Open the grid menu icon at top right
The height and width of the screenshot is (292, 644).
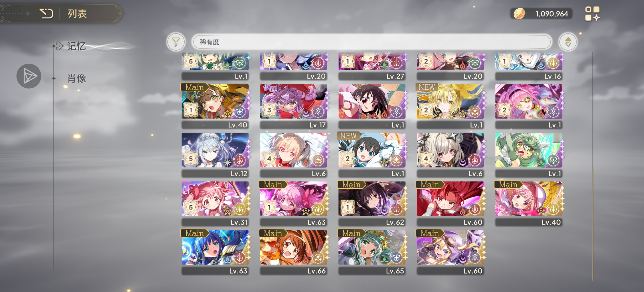point(592,14)
